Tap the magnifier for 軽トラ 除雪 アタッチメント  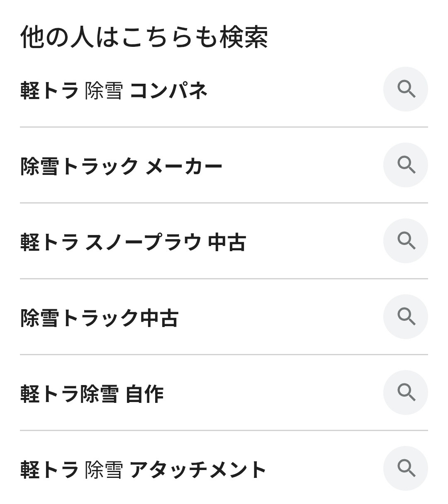click(405, 468)
